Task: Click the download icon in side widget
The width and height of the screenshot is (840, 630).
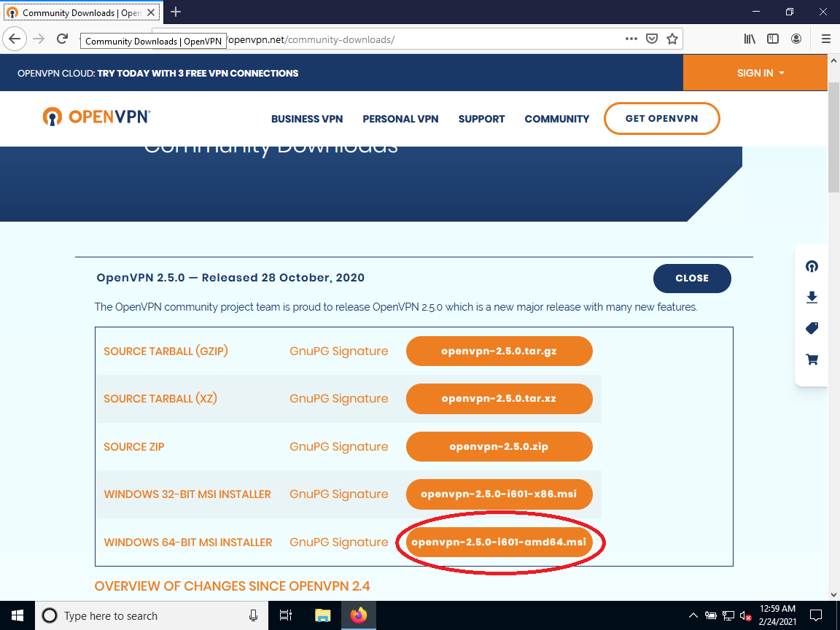Action: (x=812, y=297)
